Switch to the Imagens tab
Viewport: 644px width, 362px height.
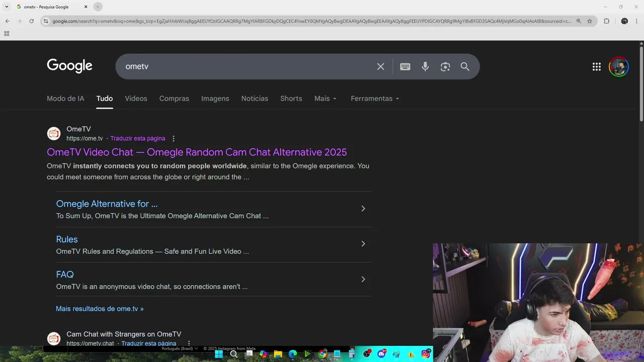(215, 99)
